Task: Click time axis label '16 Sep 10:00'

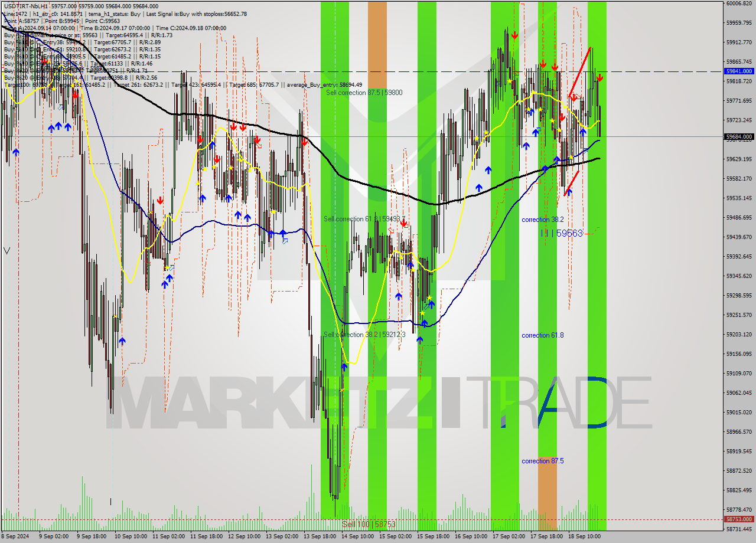Action: [471, 537]
